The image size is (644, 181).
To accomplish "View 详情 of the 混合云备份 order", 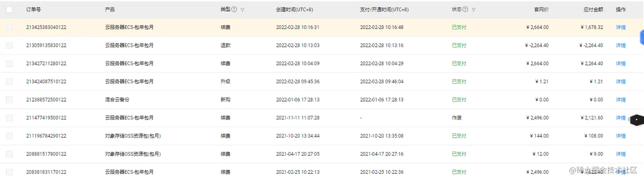I will coord(621,100).
